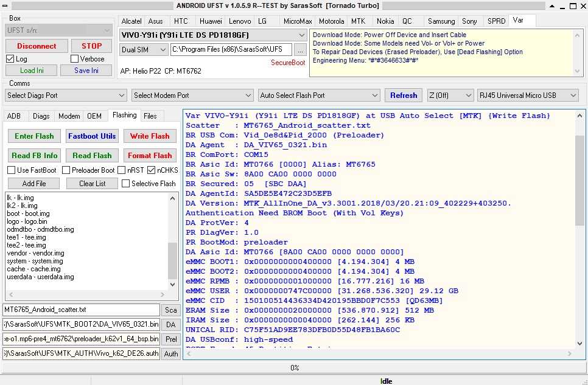Screen dimensions: 588x385
Task: Click the Clear List button
Action: (x=93, y=183)
